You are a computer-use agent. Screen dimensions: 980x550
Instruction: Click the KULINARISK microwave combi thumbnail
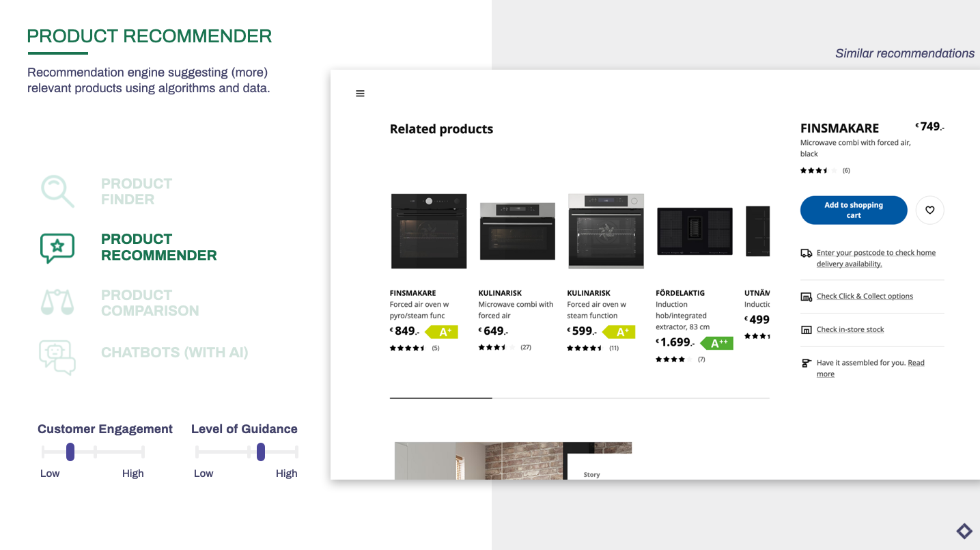point(517,230)
